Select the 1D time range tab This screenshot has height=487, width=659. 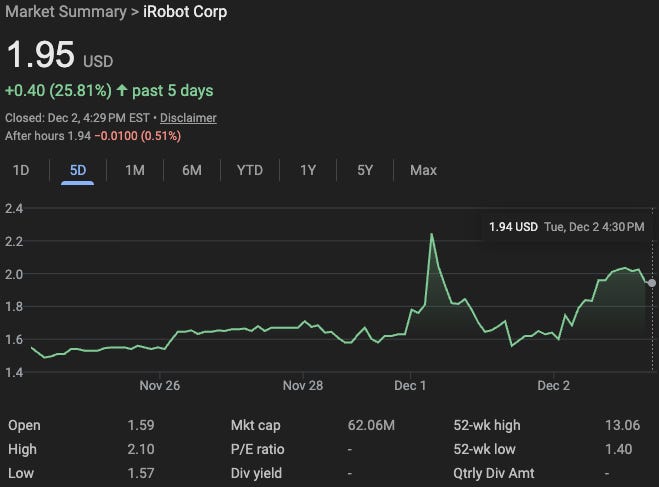[21, 170]
